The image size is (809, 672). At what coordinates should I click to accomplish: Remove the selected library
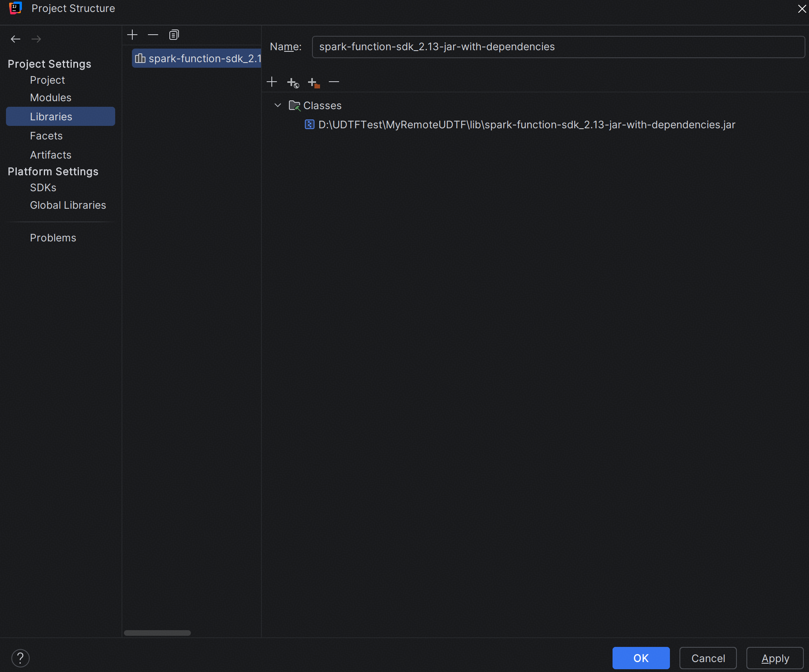[x=153, y=35]
